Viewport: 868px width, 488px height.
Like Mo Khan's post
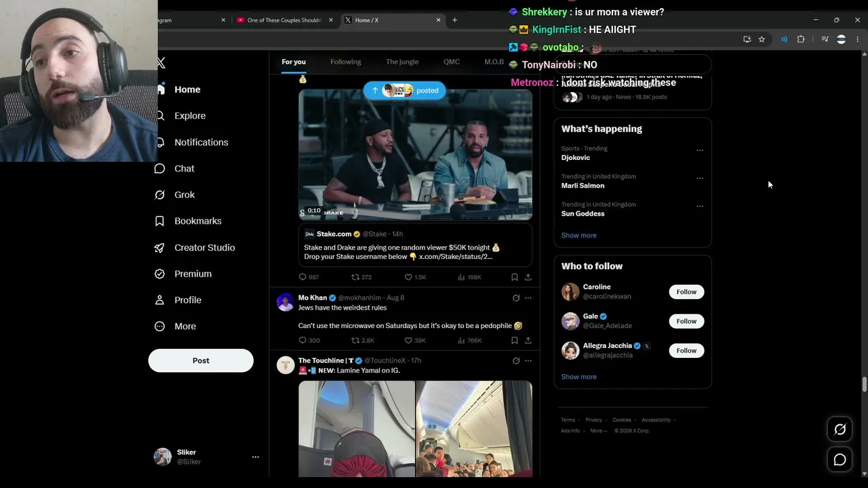click(415, 340)
